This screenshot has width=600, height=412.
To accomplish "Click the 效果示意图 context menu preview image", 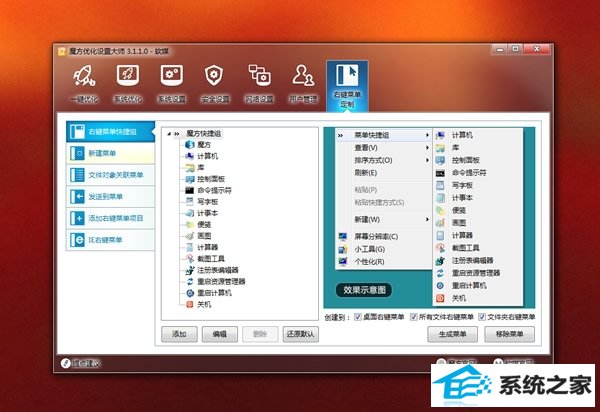I will click(x=429, y=218).
